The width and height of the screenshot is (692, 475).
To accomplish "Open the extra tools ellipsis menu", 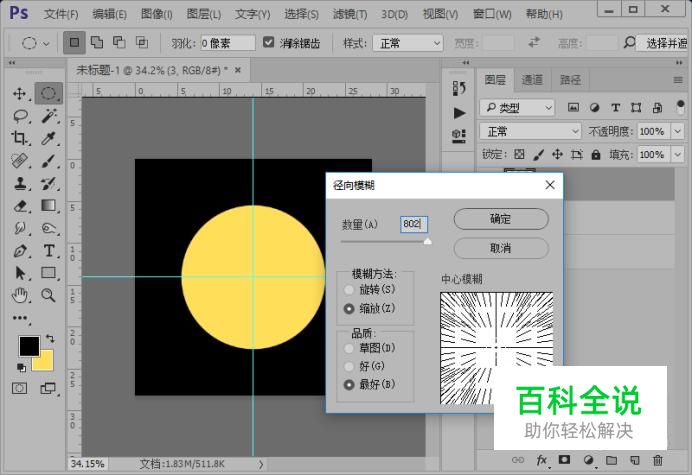I will (20, 318).
